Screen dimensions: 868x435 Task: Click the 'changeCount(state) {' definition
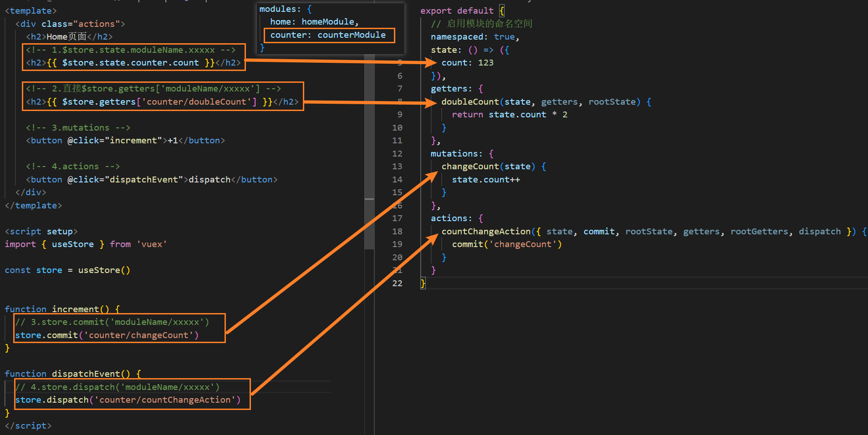pos(494,167)
